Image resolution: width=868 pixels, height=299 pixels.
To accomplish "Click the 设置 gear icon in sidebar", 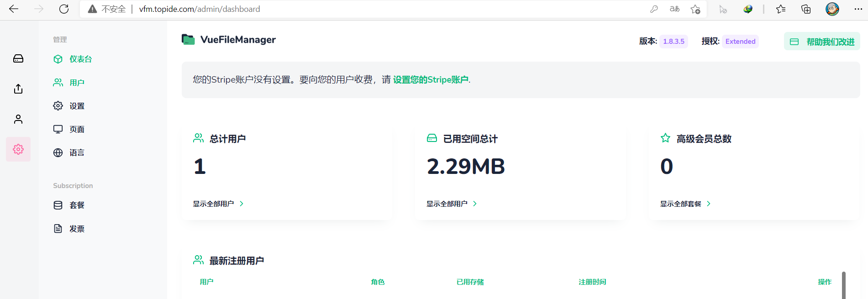I will [58, 106].
